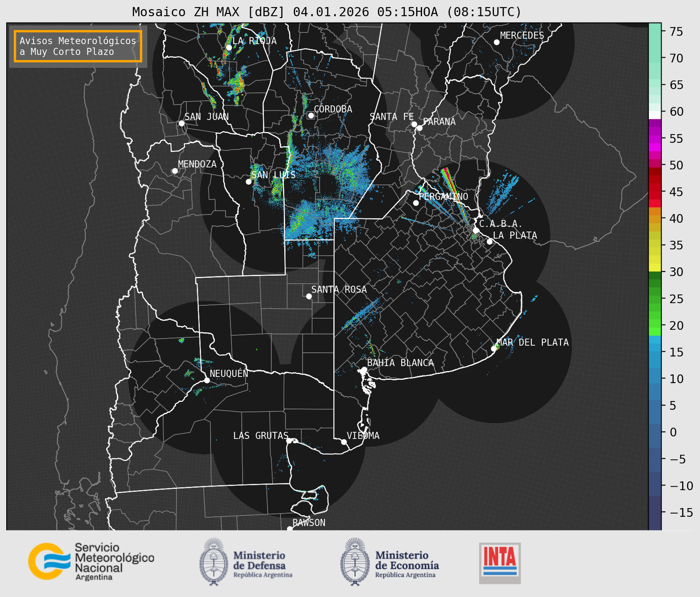Select the Paraná city marker
This screenshot has width=700, height=597.
420,128
